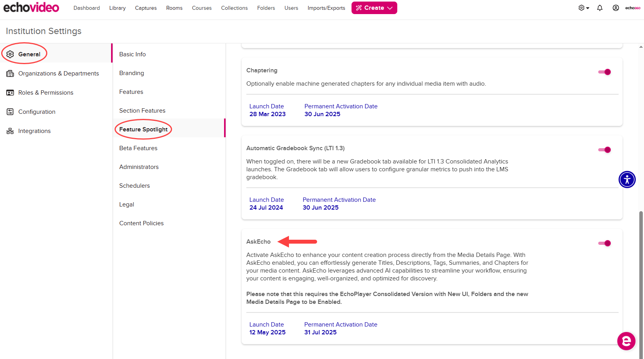This screenshot has width=644, height=359.
Task: Click the scrollbar up arrow
Action: 641,47
